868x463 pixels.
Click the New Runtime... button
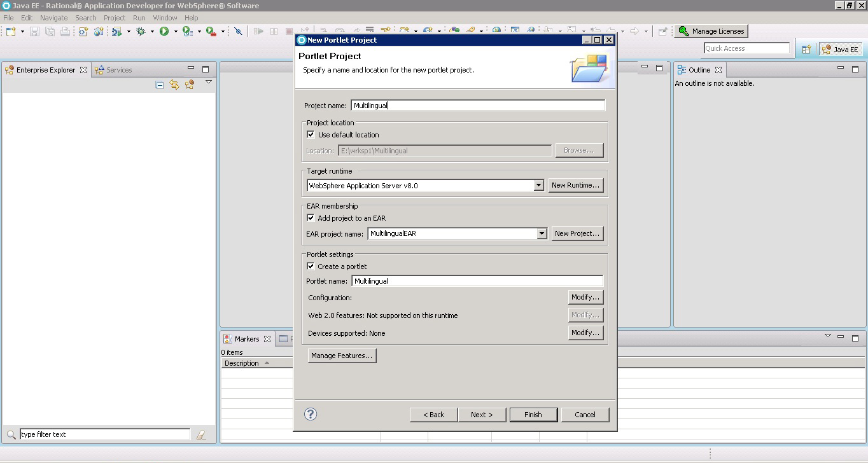click(x=576, y=185)
